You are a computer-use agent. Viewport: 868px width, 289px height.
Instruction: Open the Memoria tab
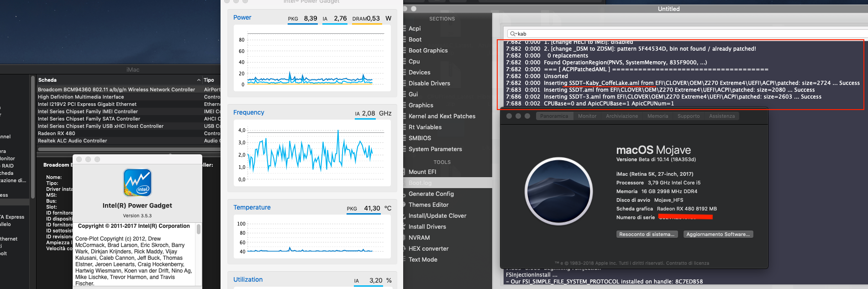point(658,116)
